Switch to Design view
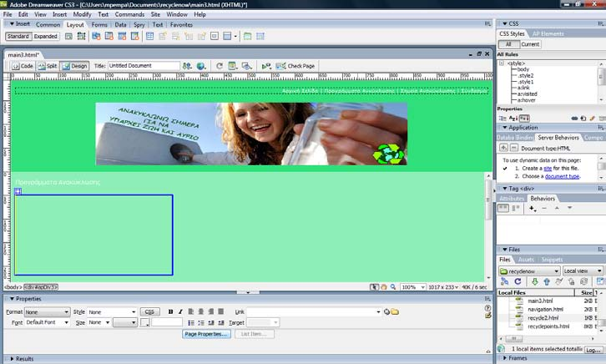The image size is (606, 364). point(74,66)
